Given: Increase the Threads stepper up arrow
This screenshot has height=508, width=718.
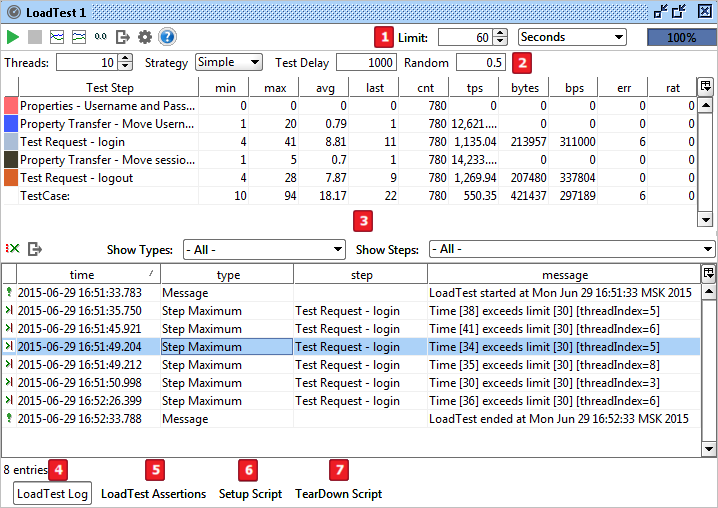Looking at the screenshot, I should point(125,58).
